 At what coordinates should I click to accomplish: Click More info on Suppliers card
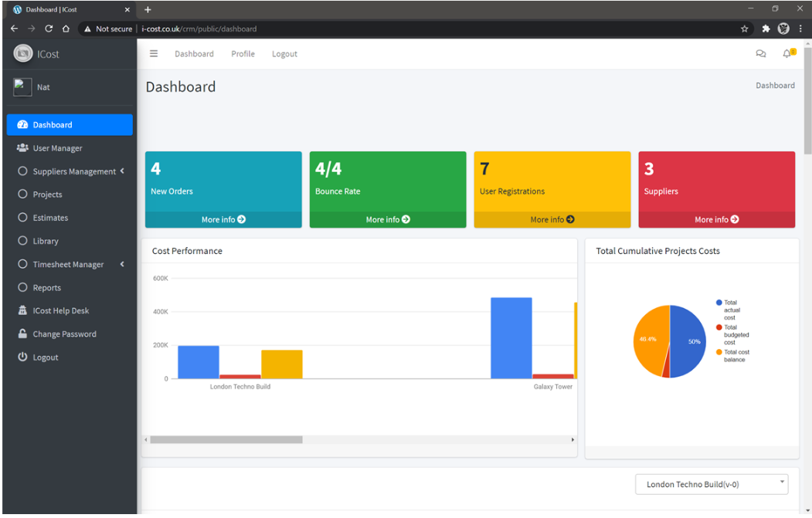716,220
